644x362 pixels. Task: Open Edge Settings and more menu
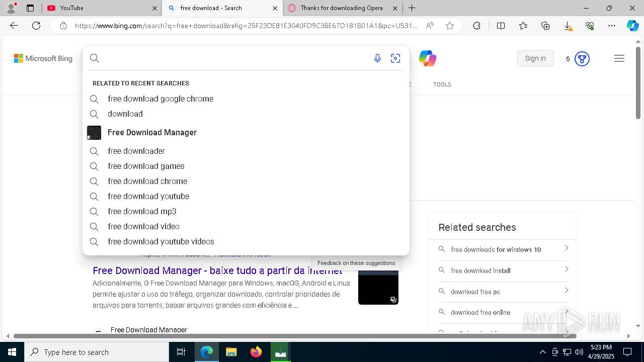[x=612, y=26]
